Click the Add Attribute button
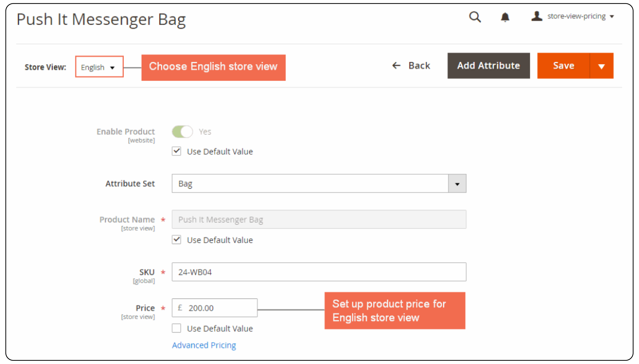The image size is (639, 364). (x=488, y=66)
